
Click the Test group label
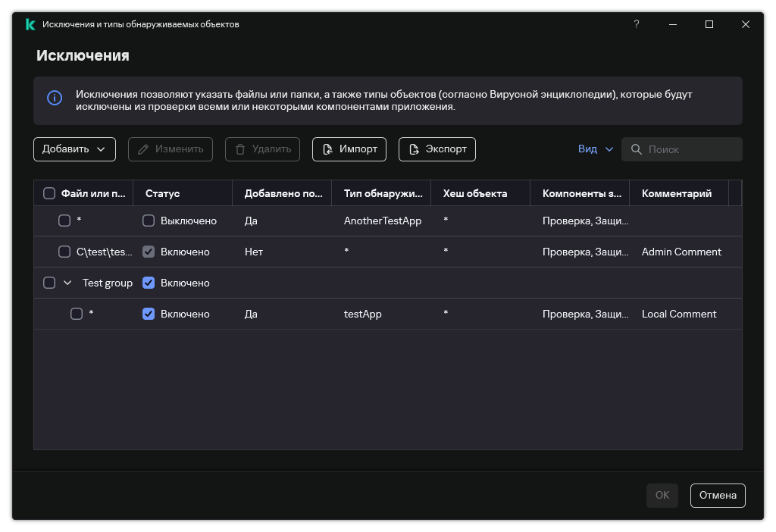[x=108, y=283]
